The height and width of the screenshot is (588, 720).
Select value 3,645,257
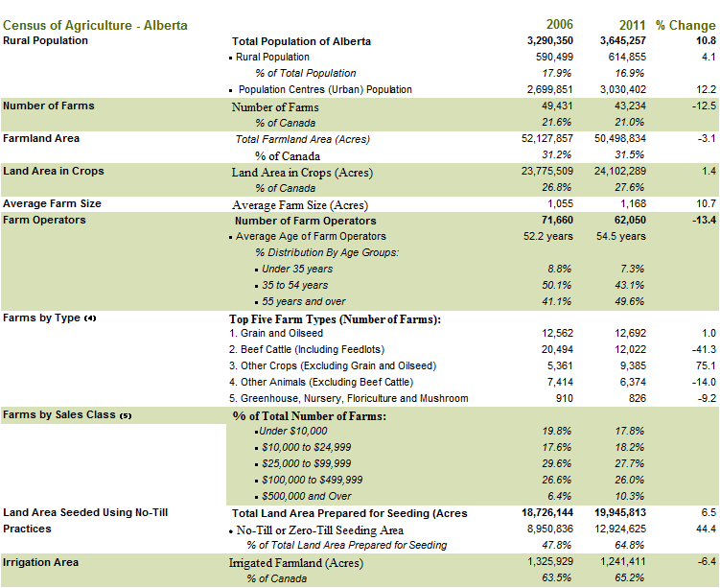tap(622, 41)
